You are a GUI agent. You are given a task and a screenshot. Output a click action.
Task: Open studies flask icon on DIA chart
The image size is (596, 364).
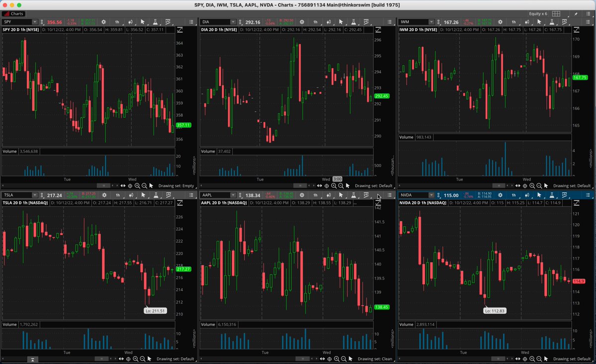point(353,22)
